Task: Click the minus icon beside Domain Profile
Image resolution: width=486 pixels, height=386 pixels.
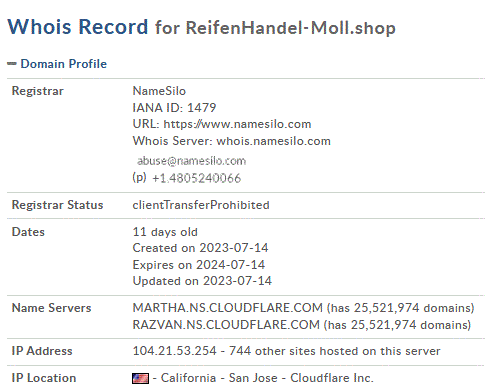Action: coord(12,64)
